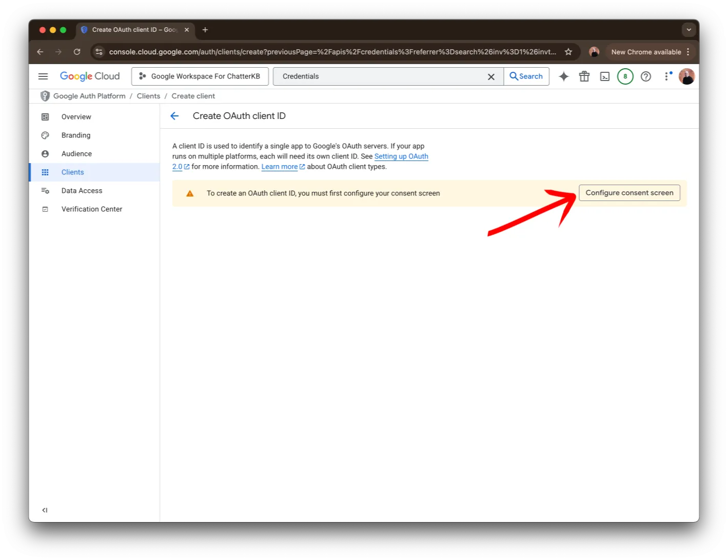Screen dimensions: 728x560
Task: Close the Create OAuth client ID tab
Action: (187, 30)
